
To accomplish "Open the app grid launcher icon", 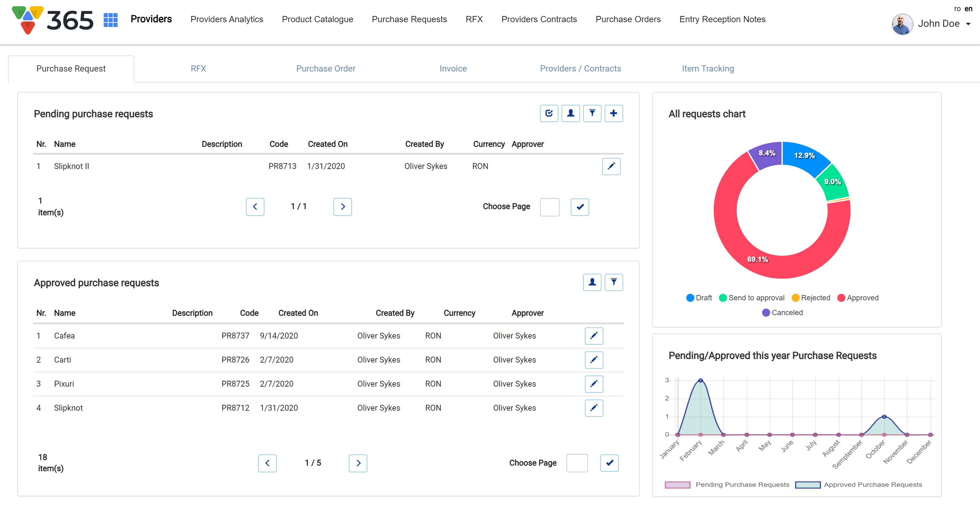I will coord(110,20).
